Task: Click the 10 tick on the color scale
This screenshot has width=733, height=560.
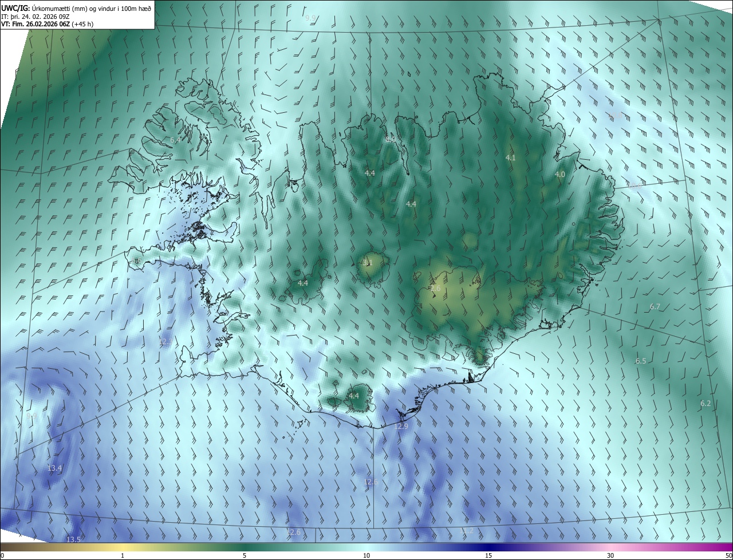Action: 366,556
